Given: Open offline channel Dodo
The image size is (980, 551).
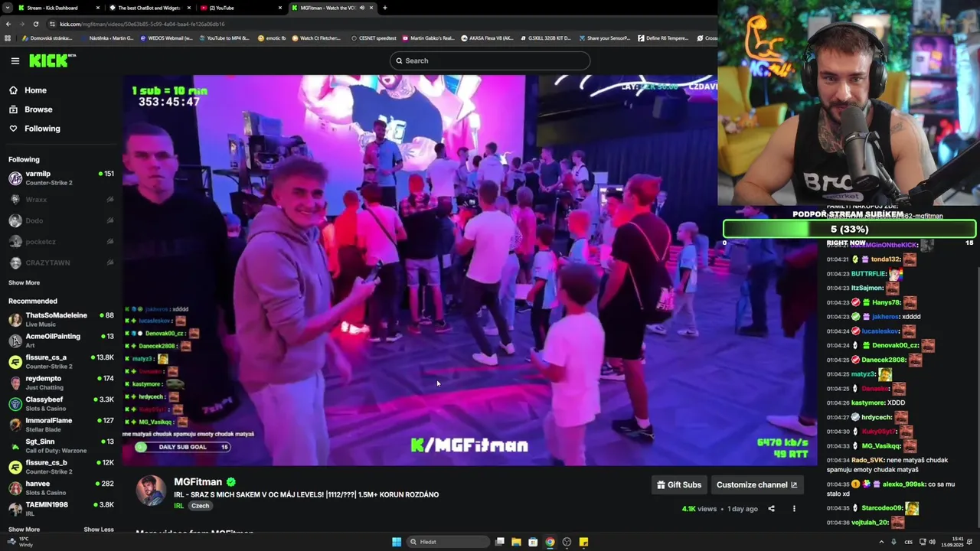Looking at the screenshot, I should (61, 220).
